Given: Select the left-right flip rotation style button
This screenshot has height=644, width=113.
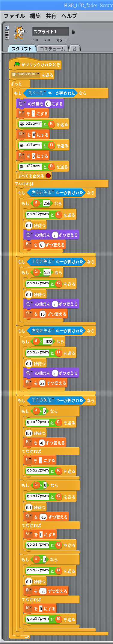Looking at the screenshot, I should 7,33.
